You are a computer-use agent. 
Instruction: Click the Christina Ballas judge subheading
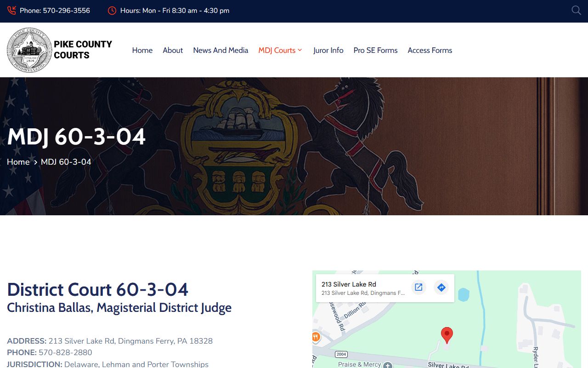coord(119,307)
